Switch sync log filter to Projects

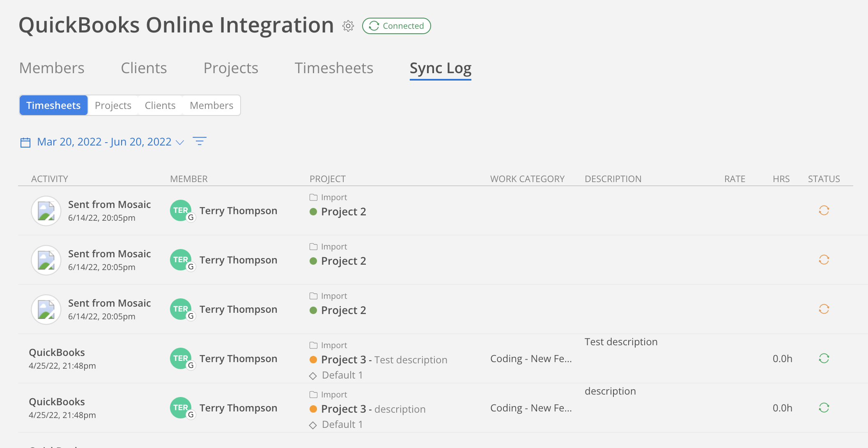[x=113, y=106]
